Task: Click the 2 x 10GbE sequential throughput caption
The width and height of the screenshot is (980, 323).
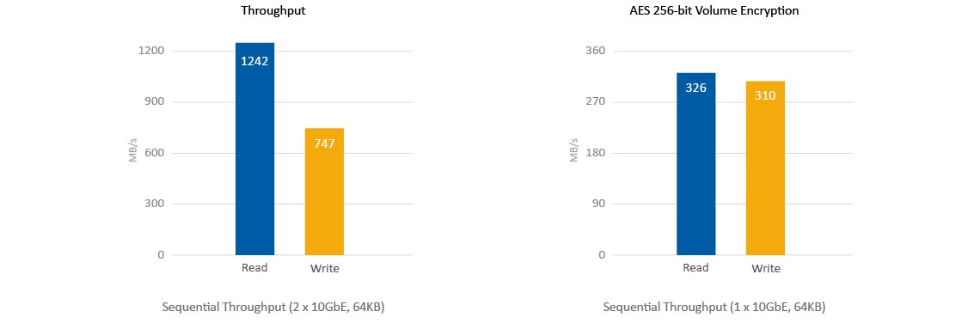Action: pyautogui.click(x=273, y=308)
